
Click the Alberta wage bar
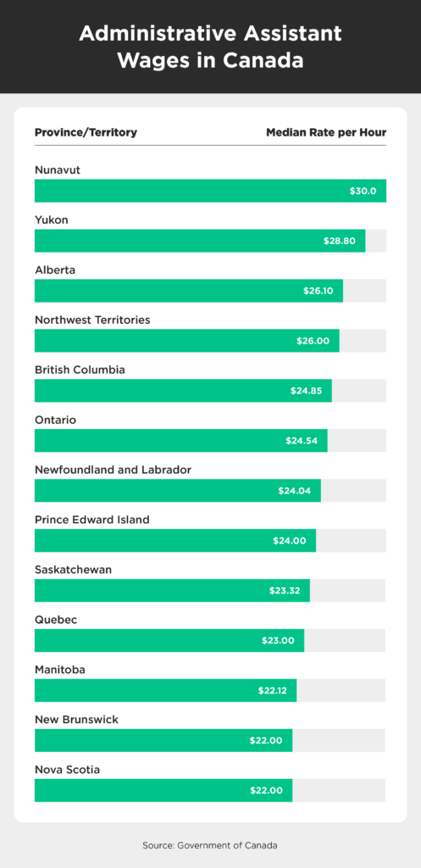pos(189,291)
